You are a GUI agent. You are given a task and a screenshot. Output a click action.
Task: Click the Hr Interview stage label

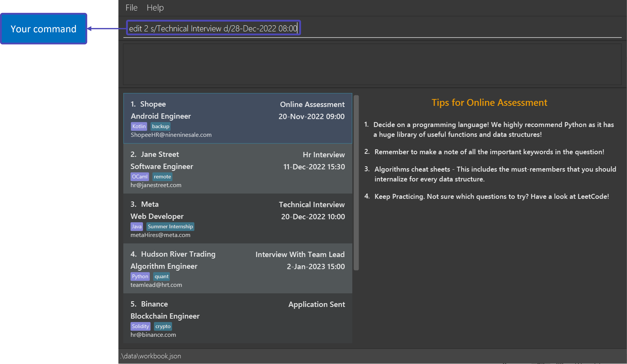tap(324, 155)
